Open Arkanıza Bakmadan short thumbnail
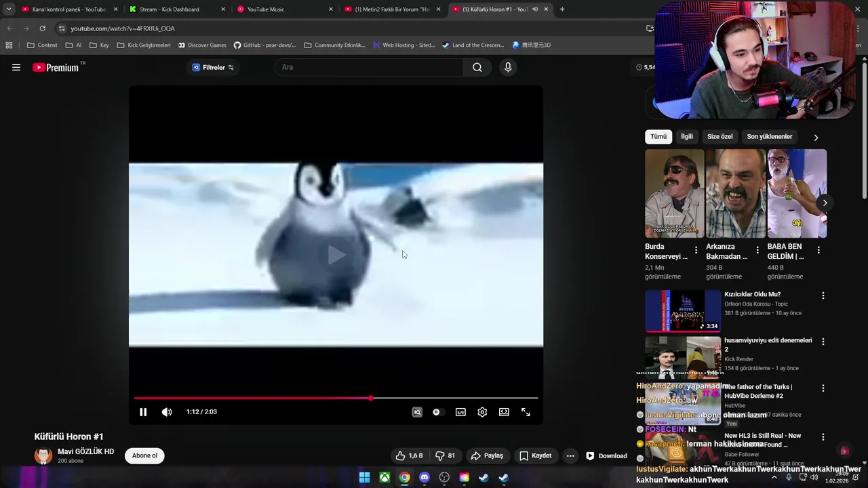 [x=736, y=193]
